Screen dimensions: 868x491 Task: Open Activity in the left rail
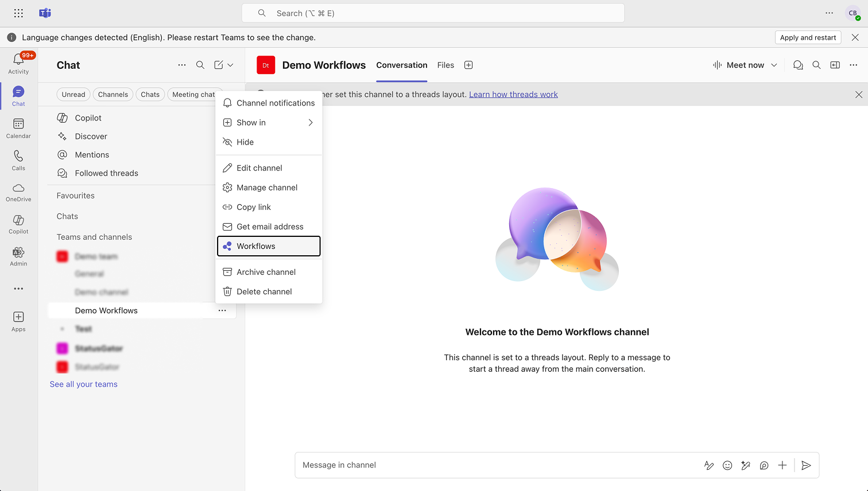pyautogui.click(x=18, y=63)
